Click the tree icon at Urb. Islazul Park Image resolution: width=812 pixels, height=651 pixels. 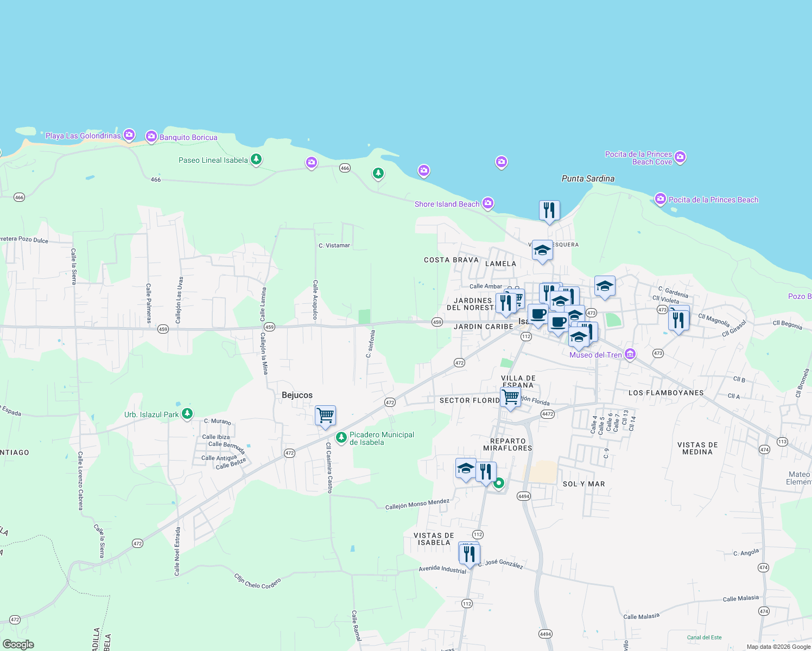(187, 413)
